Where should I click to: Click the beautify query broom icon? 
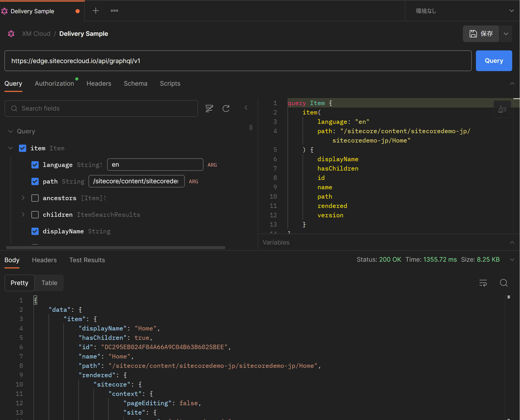point(502,109)
